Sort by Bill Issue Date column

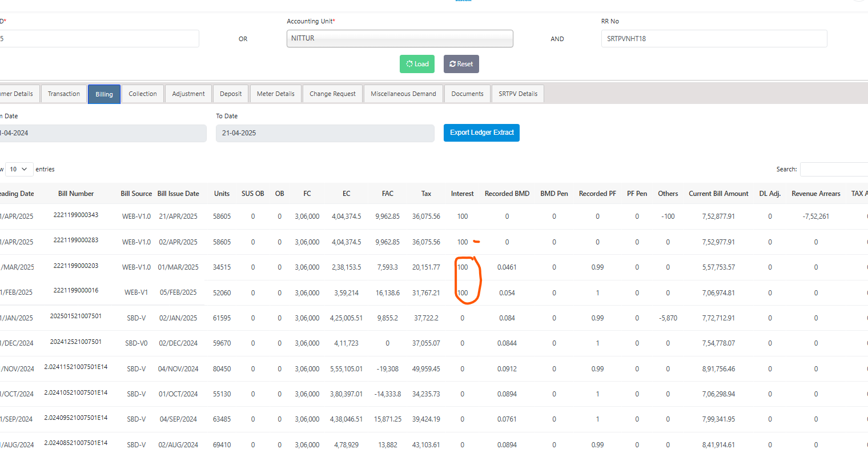[x=178, y=194]
